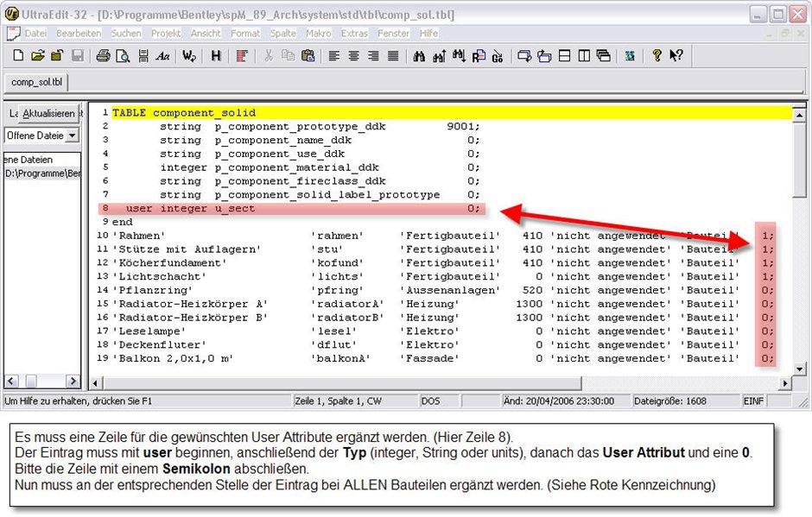Image resolution: width=812 pixels, height=517 pixels.
Task: Toggle Hex mode (H) icon
Action: [x=216, y=55]
